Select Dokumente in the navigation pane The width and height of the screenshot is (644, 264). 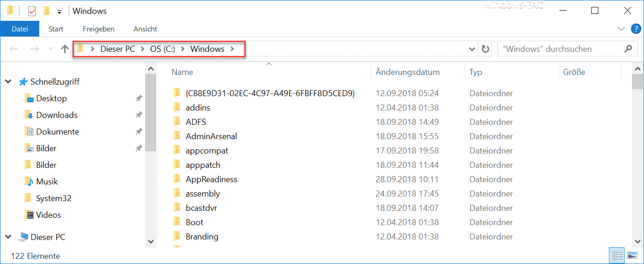tap(57, 132)
